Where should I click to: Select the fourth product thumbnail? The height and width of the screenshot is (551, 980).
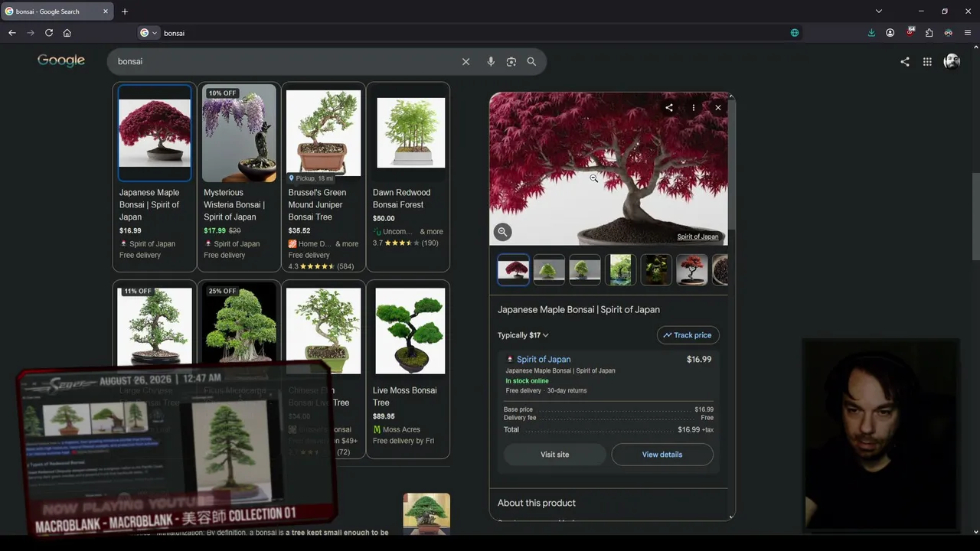620,270
